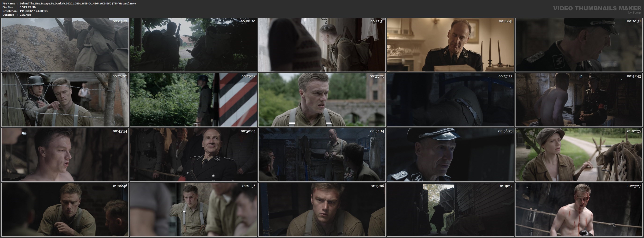Select the thumbnail at 00:16:41
Viewport: 644px width, 238px height.
click(x=450, y=45)
